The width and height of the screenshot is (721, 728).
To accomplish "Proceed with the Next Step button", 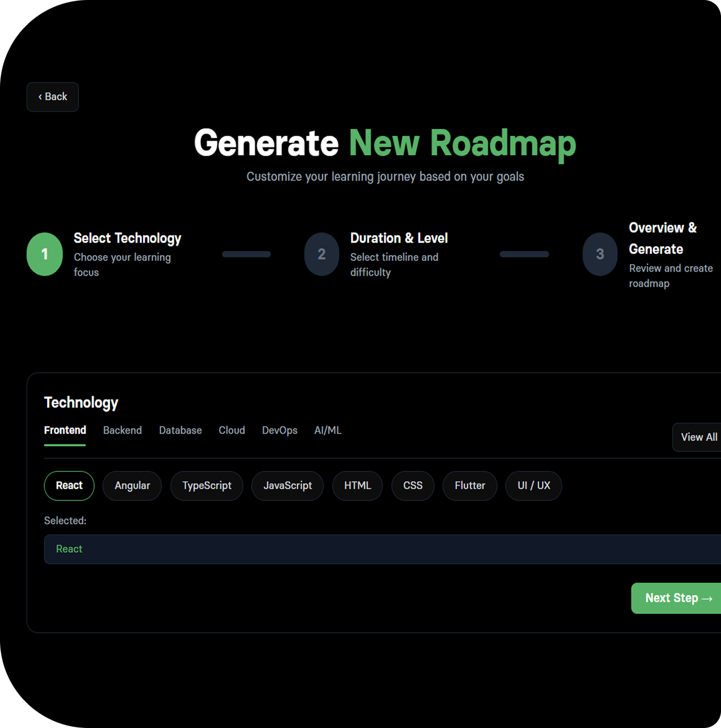I will (677, 598).
